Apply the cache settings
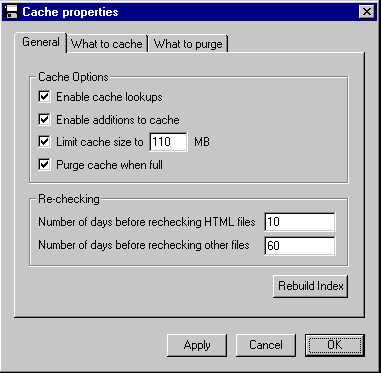Image resolution: width=381 pixels, height=373 pixels. coord(197,345)
